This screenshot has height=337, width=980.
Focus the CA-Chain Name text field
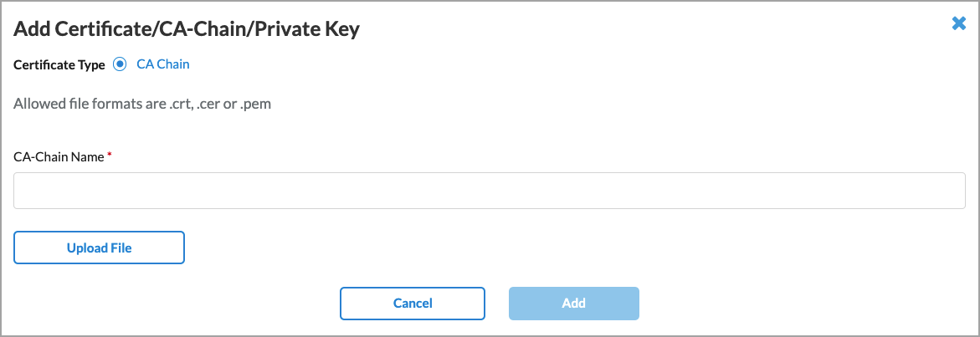coord(490,191)
